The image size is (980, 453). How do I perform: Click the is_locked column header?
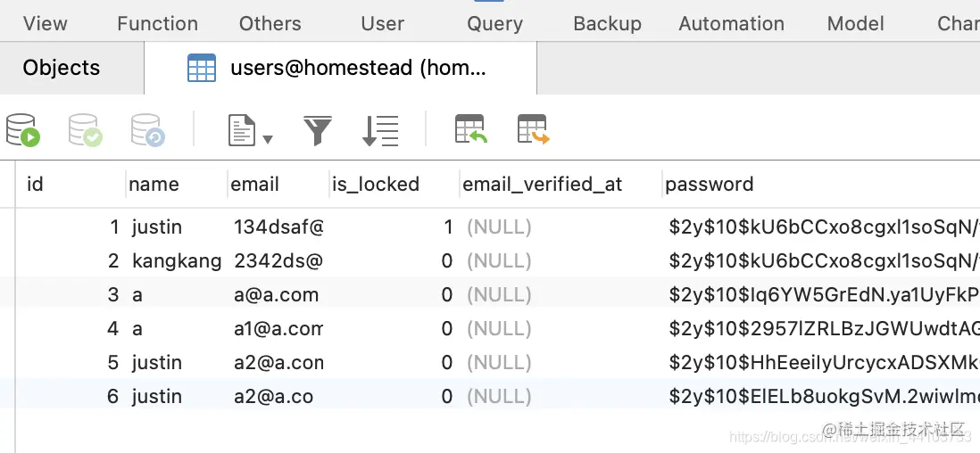(x=376, y=185)
